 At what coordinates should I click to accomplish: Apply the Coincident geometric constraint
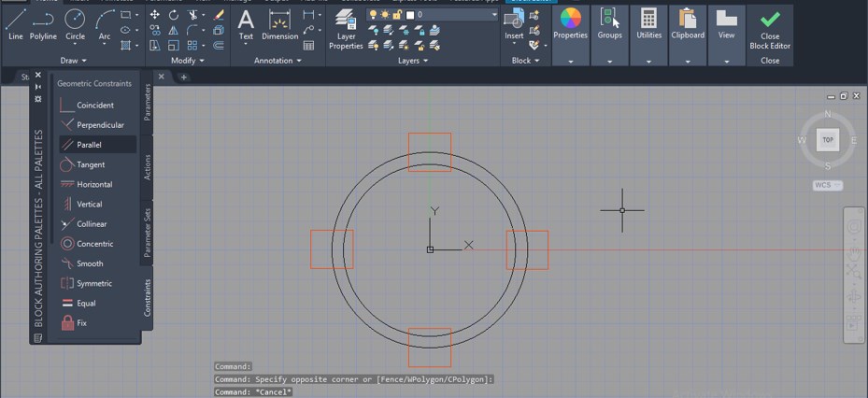tap(94, 106)
